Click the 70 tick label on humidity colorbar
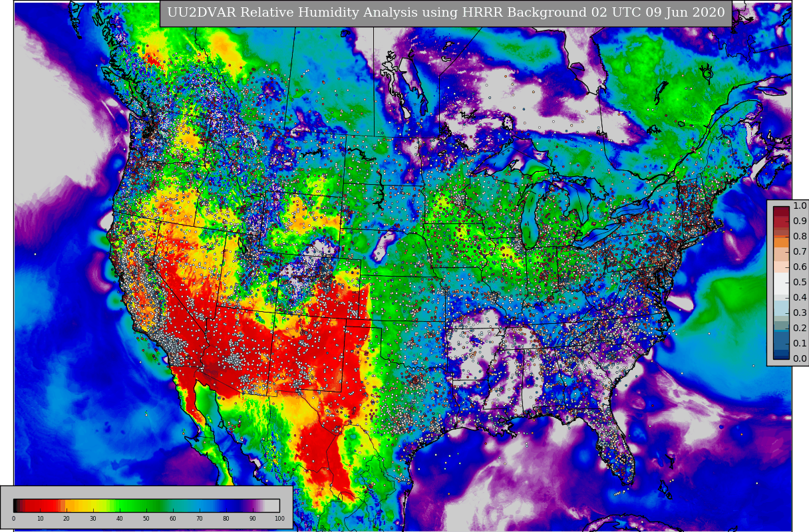Viewport: 809px width, 532px height. [200, 519]
